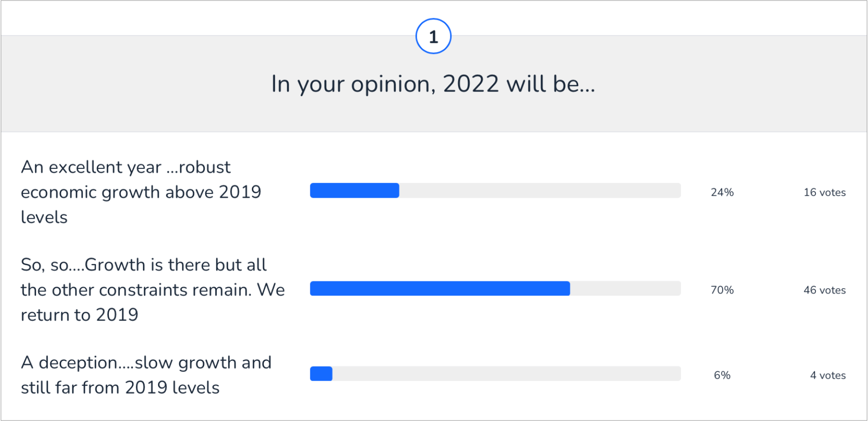Image resolution: width=868 pixels, height=421 pixels.
Task: Click the blue fill of the 6% bar
Action: click(321, 374)
